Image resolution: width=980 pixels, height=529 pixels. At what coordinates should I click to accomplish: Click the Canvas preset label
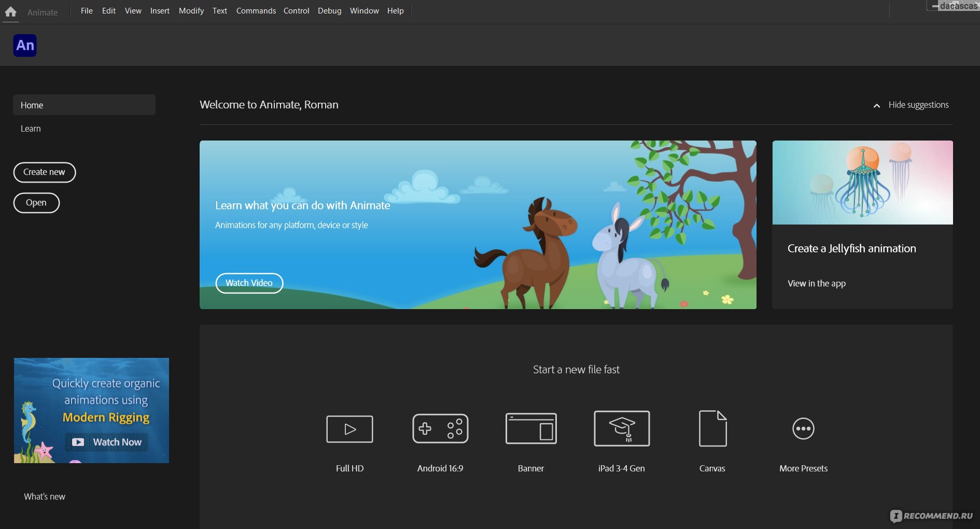(712, 468)
